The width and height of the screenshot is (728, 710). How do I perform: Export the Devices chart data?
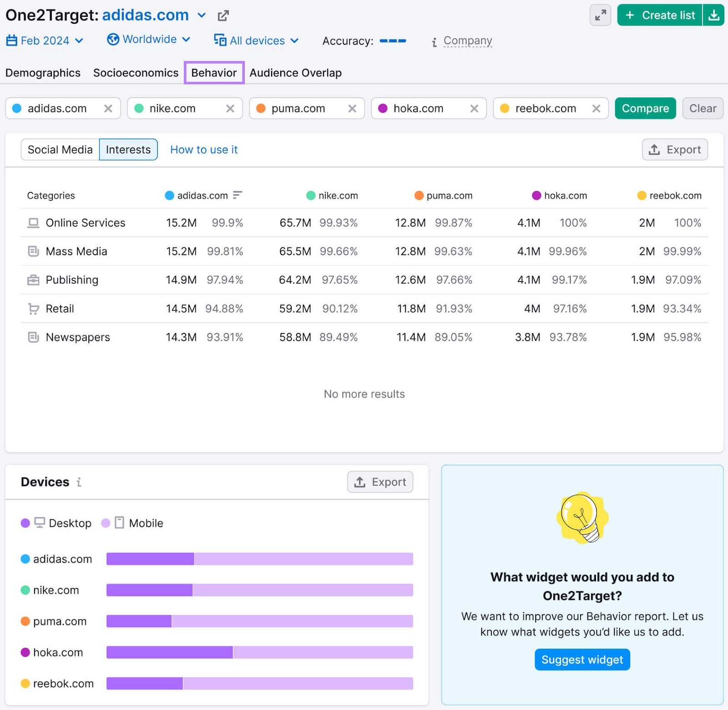point(380,482)
